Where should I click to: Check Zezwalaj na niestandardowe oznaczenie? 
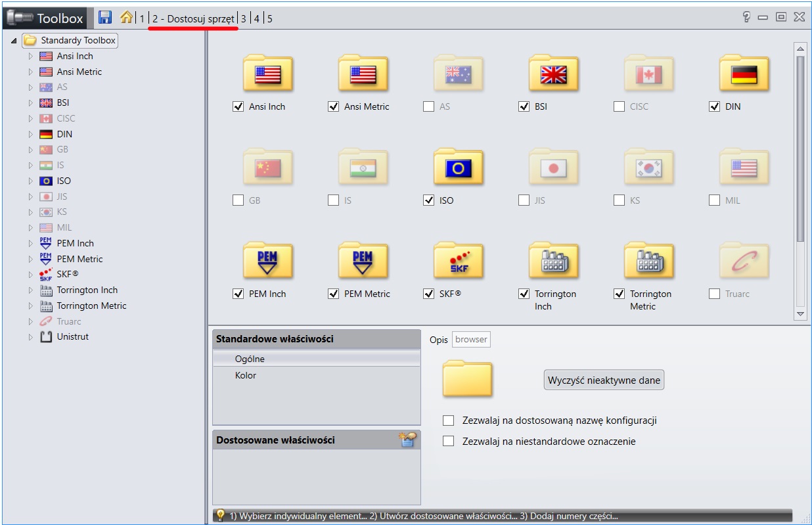click(x=449, y=442)
